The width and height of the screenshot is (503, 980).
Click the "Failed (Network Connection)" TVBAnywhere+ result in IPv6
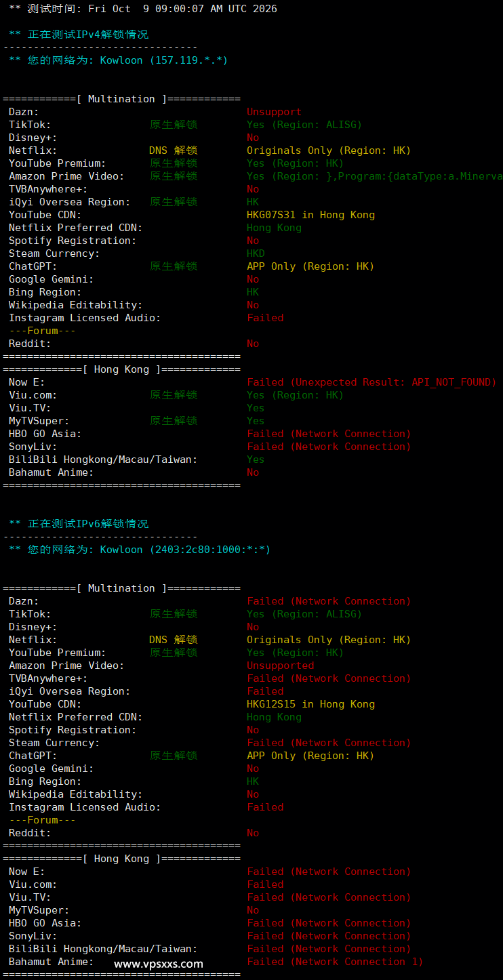pyautogui.click(x=329, y=678)
